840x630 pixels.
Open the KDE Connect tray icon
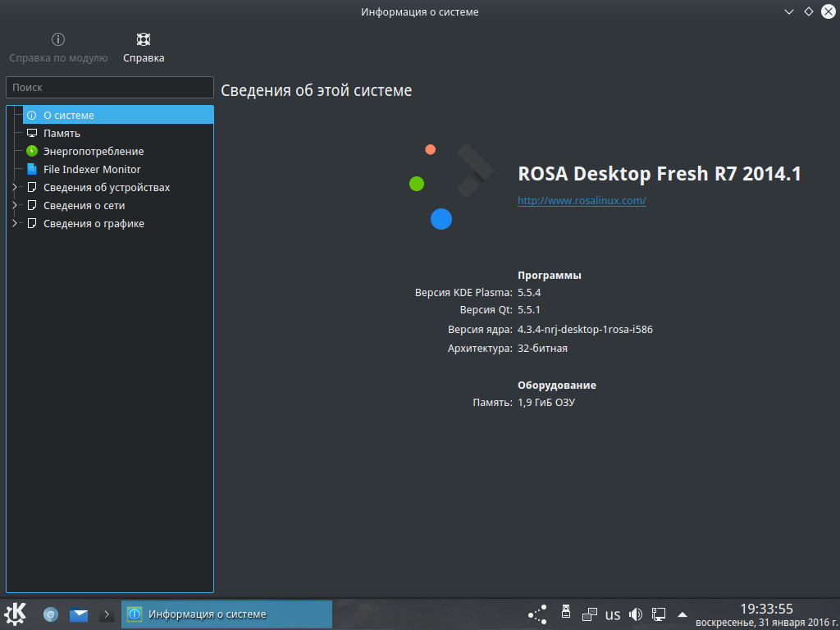click(537, 614)
